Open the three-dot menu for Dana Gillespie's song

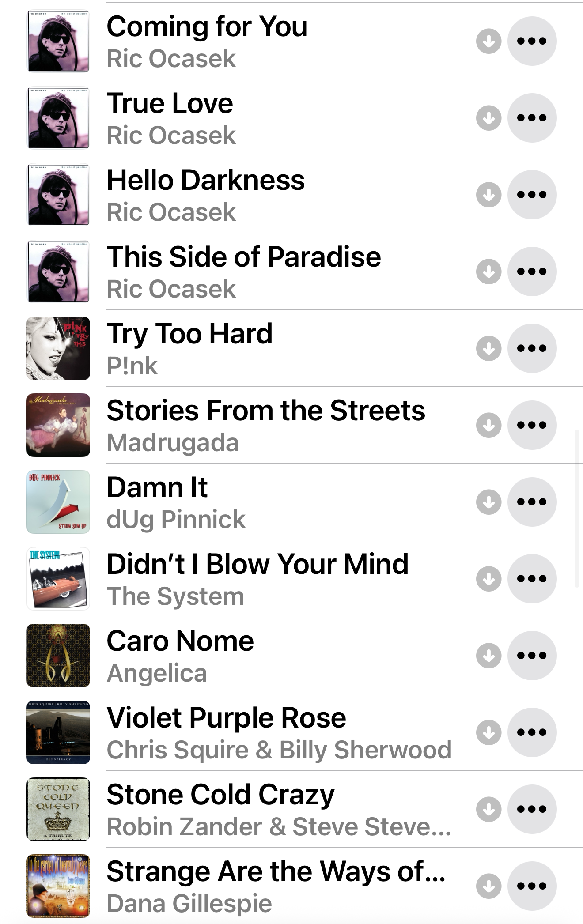pos(532,886)
